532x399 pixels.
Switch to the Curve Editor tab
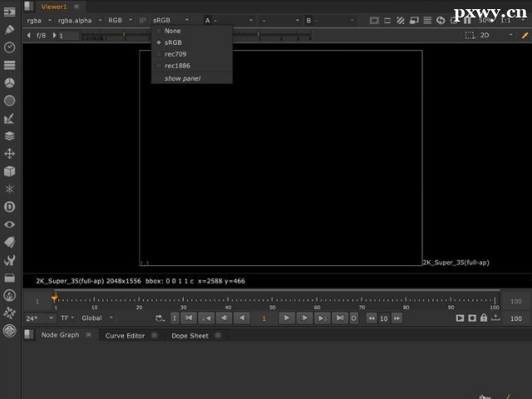tap(125, 336)
